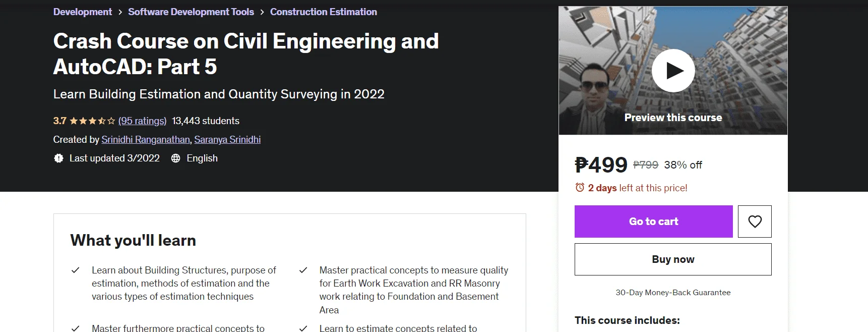Click the Go to cart button

click(x=654, y=222)
